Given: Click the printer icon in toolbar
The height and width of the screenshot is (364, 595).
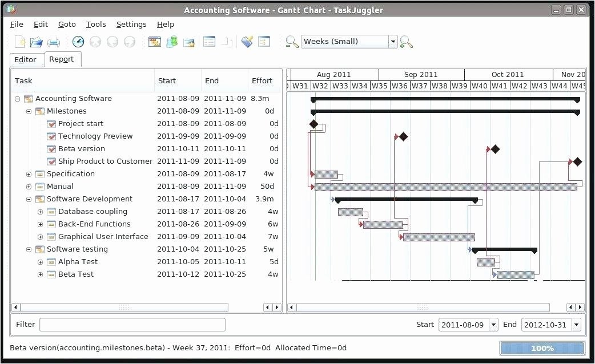Looking at the screenshot, I should pyautogui.click(x=53, y=42).
